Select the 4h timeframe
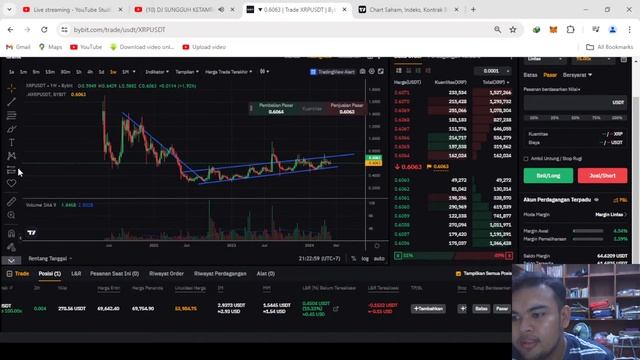 (90, 72)
